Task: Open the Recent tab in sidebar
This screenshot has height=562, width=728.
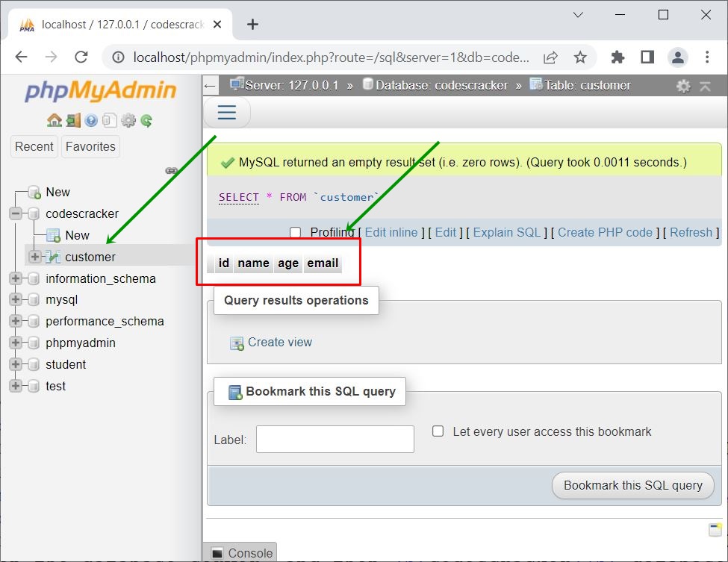Action: [x=34, y=147]
